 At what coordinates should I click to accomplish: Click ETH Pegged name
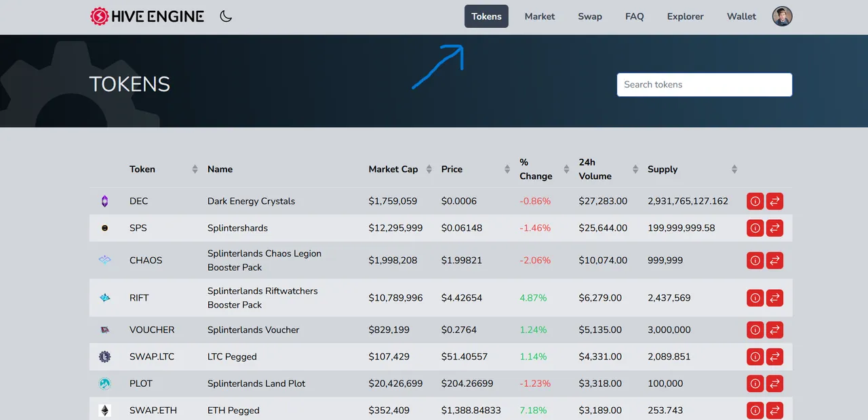(x=233, y=410)
